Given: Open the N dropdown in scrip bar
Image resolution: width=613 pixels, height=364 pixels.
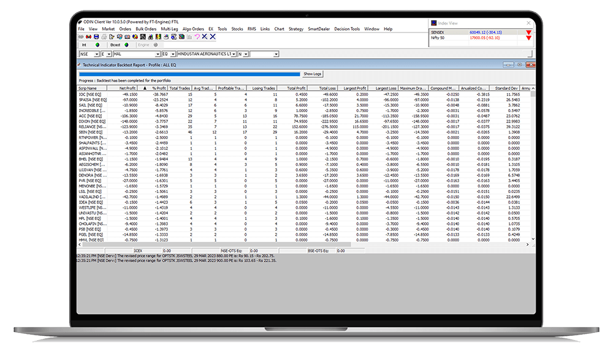Looking at the screenshot, I should click(x=246, y=55).
